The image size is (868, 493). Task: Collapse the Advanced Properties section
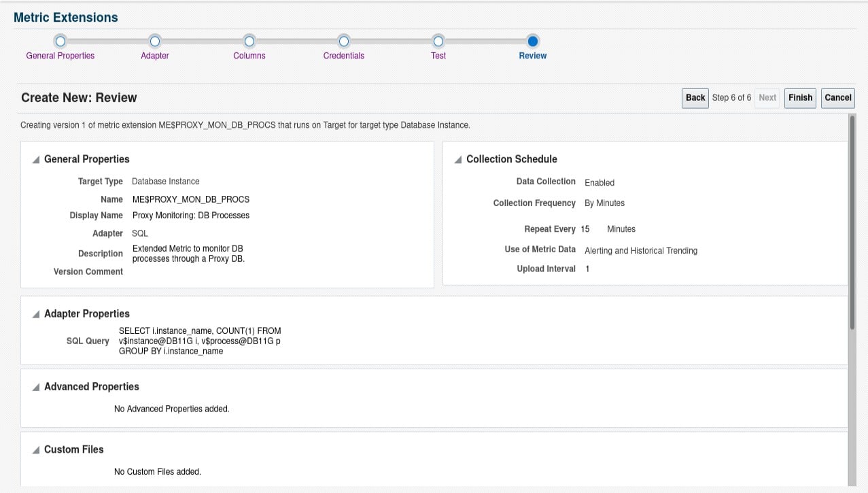35,386
